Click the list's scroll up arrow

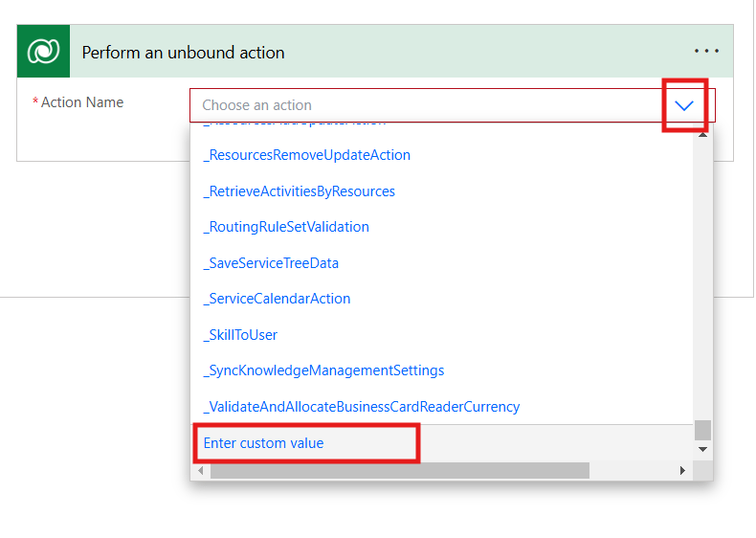703,134
